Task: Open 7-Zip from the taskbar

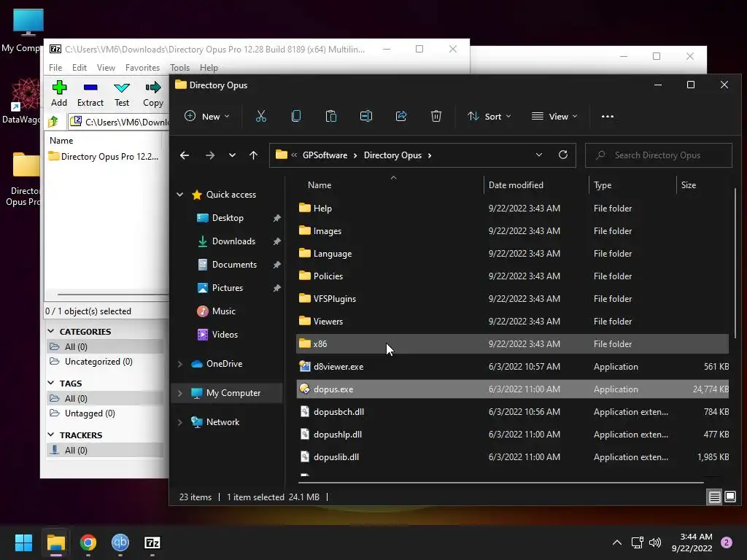Action: [x=152, y=542]
